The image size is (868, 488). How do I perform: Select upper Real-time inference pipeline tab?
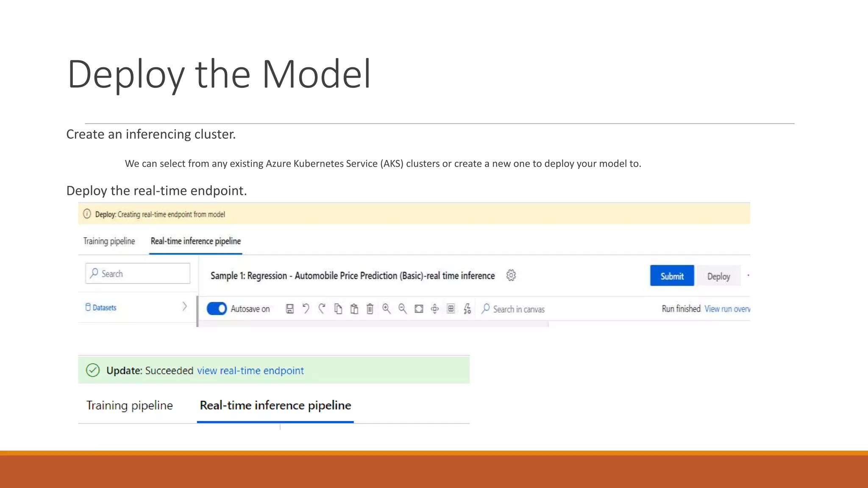196,241
